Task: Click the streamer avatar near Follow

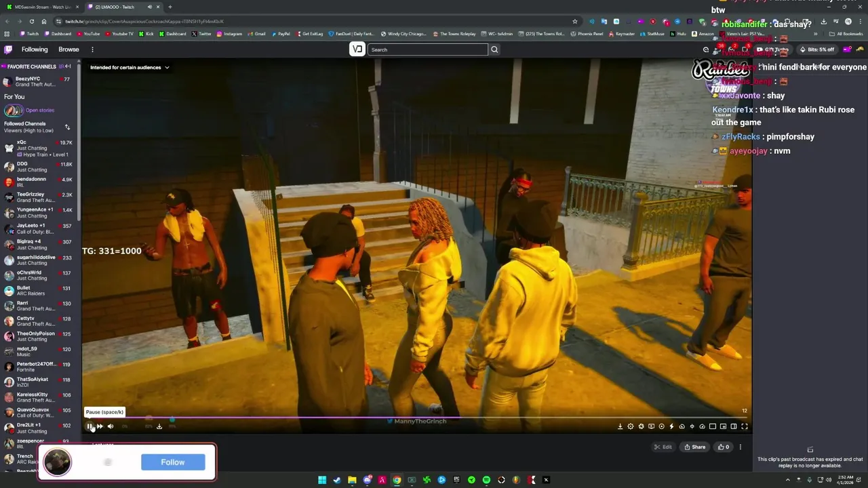Action: pos(58,462)
